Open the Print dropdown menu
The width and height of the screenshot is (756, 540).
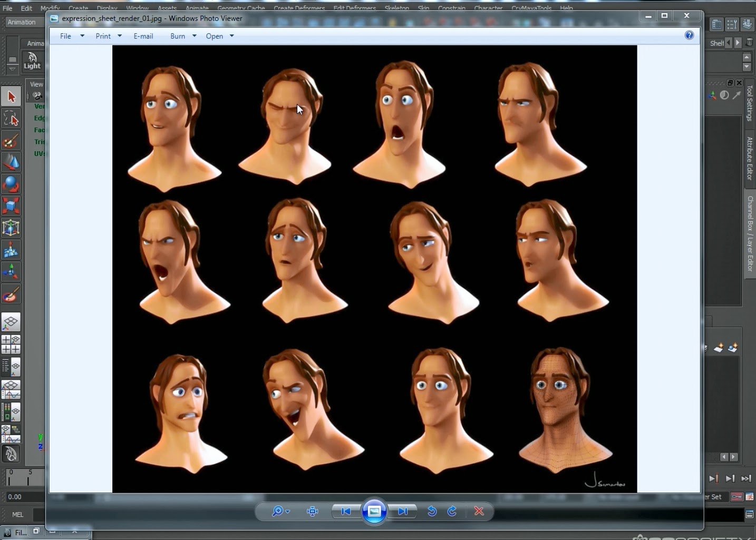[x=109, y=36]
